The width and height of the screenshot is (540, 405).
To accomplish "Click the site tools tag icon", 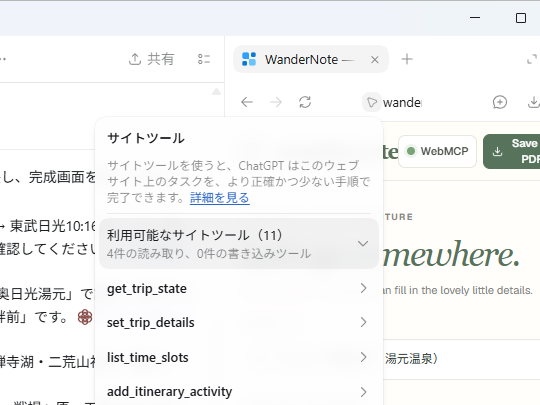I will coord(372,102).
